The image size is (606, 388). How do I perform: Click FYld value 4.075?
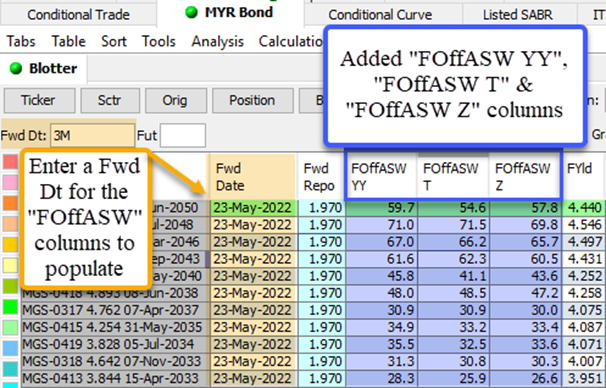click(x=584, y=310)
